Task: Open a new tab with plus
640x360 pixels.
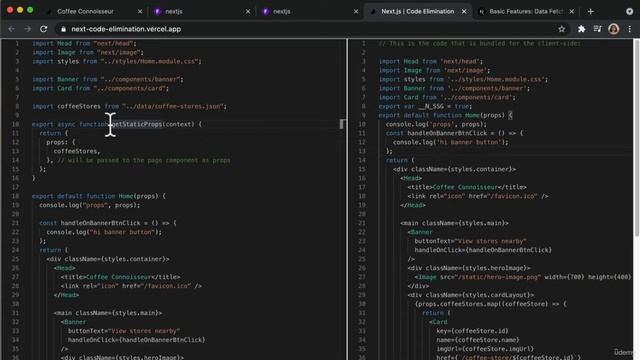Action: 591,11
